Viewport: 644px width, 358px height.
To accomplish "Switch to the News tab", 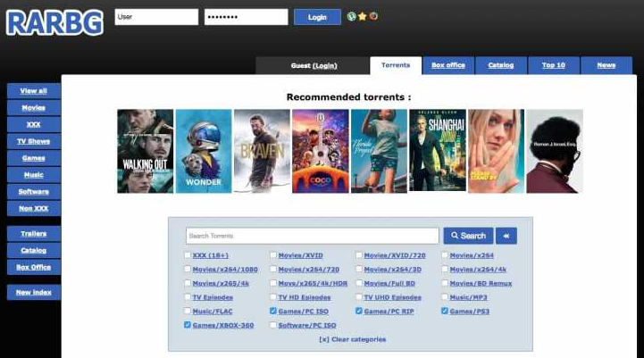I will [x=606, y=65].
